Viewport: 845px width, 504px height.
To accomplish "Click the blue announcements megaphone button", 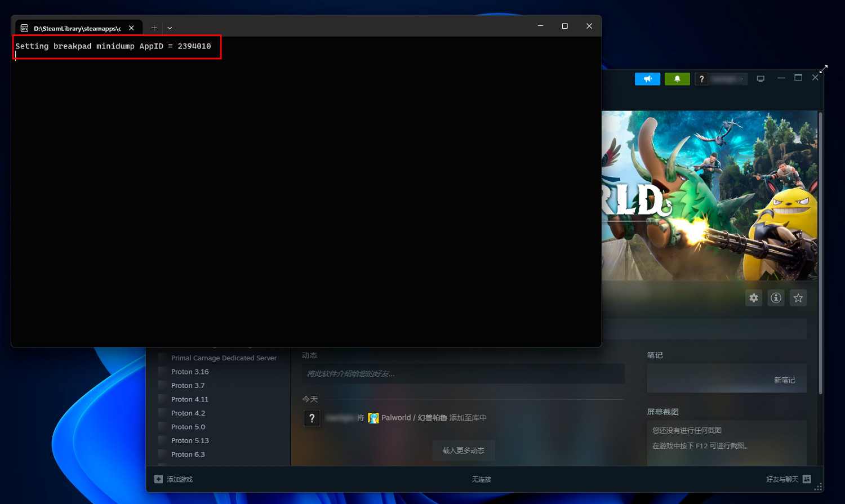I will pyautogui.click(x=647, y=79).
